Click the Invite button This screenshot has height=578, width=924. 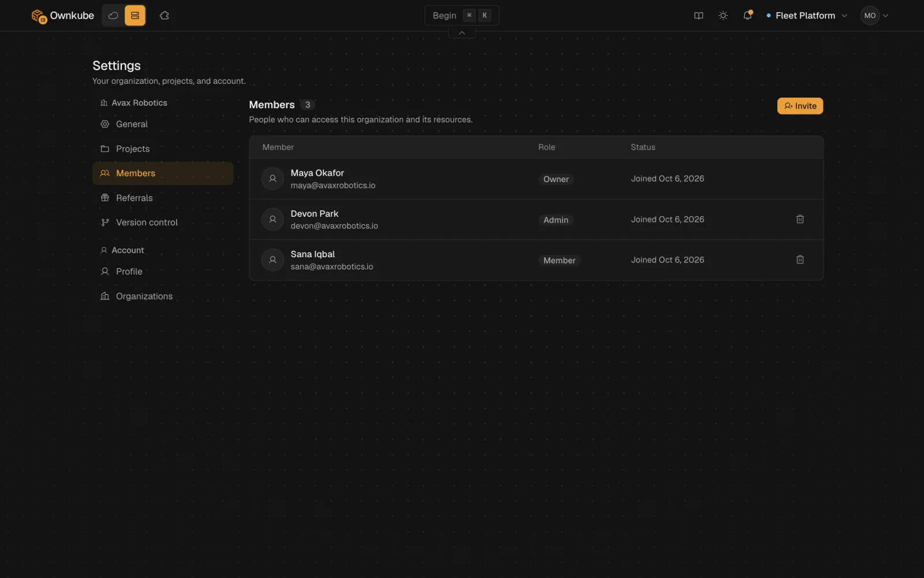[x=800, y=106]
